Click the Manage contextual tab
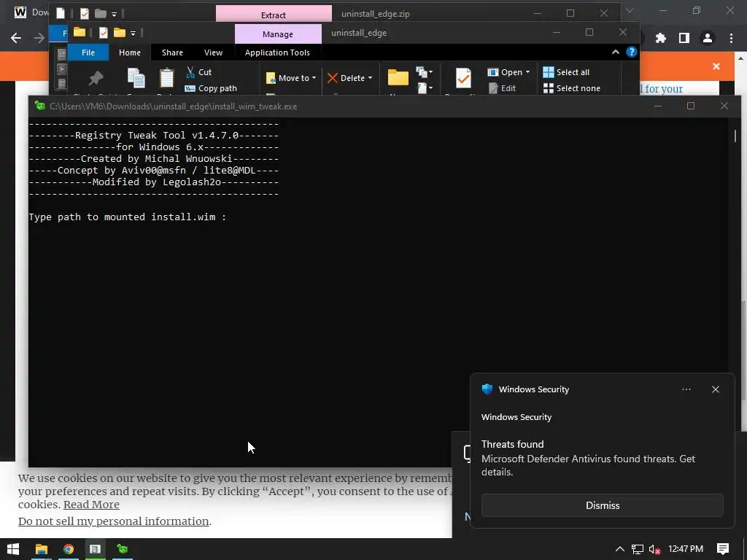The height and width of the screenshot is (560, 747). (x=278, y=34)
